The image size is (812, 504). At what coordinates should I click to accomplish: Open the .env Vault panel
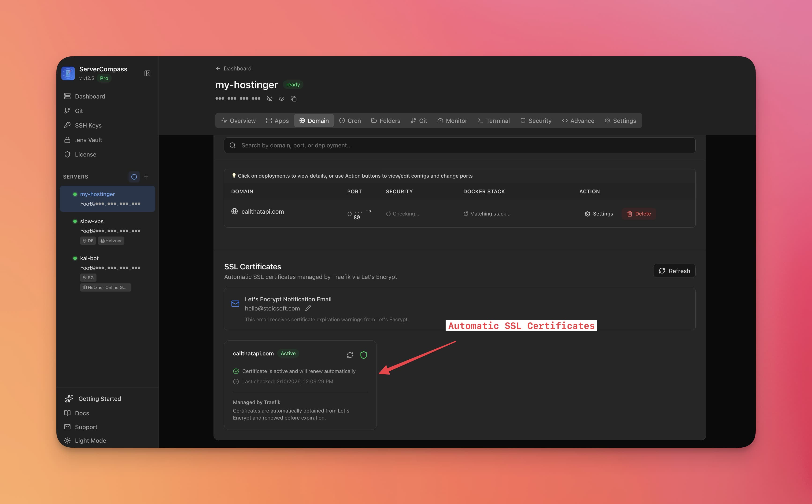[88, 140]
